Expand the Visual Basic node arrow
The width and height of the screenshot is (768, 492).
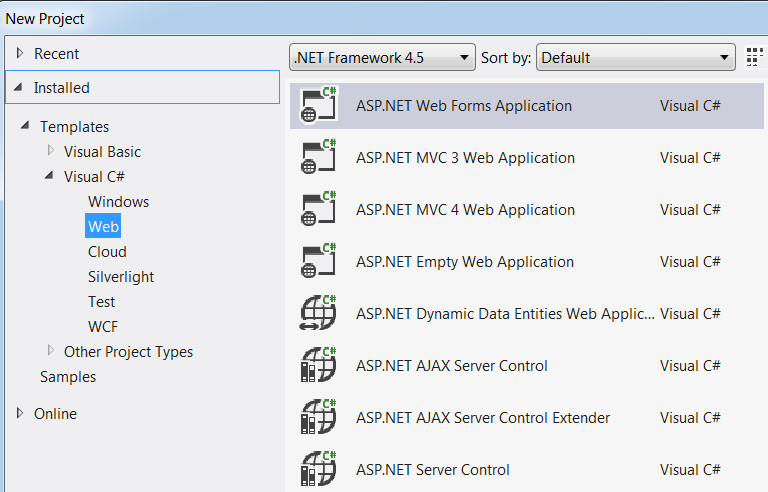click(x=50, y=150)
